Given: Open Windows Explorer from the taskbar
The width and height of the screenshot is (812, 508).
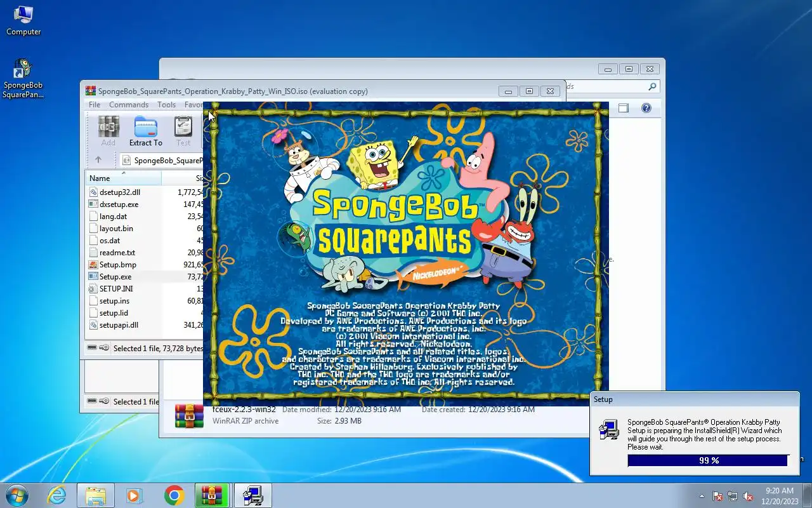Looking at the screenshot, I should 96,495.
